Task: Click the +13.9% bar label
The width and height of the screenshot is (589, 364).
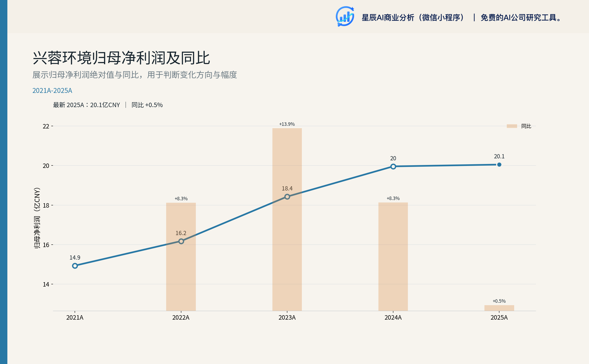Action: pos(287,124)
